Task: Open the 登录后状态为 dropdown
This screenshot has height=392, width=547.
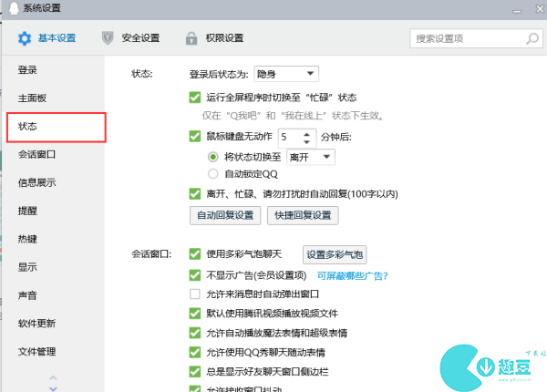Action: tap(285, 74)
